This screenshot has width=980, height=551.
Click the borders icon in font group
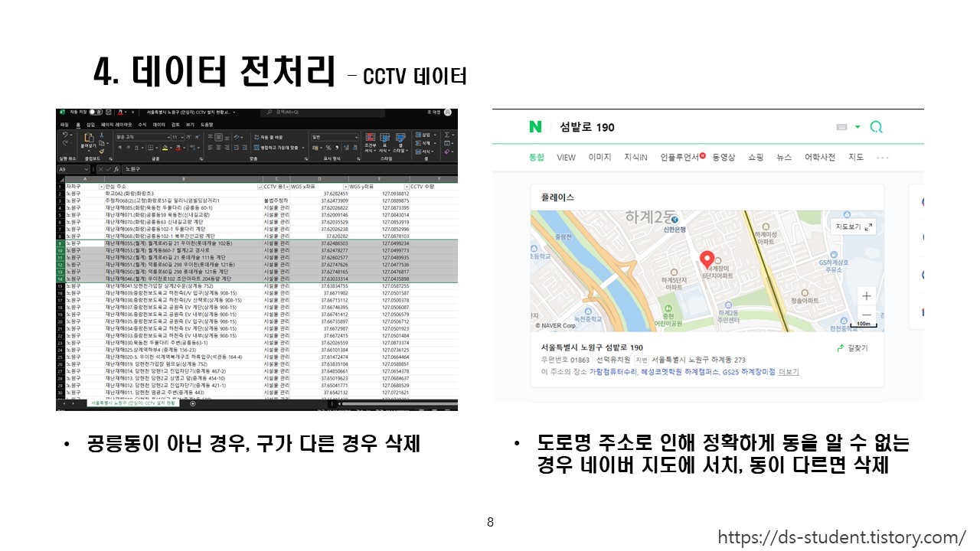pyautogui.click(x=150, y=148)
